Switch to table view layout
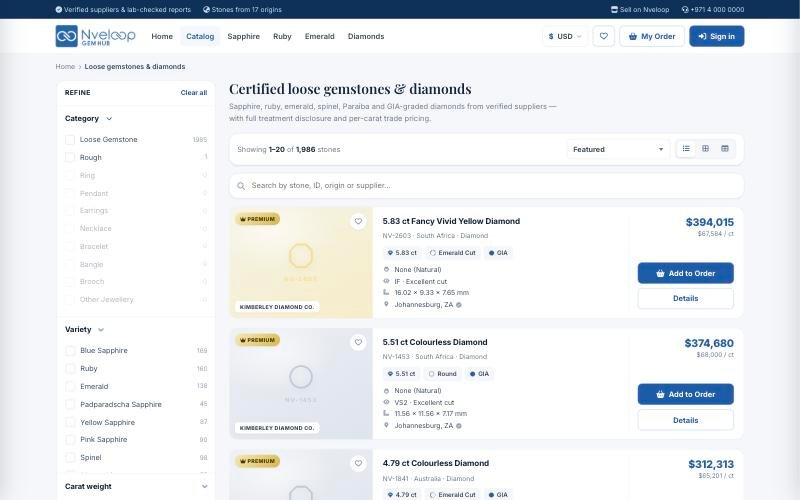The width and height of the screenshot is (800, 500). [724, 148]
